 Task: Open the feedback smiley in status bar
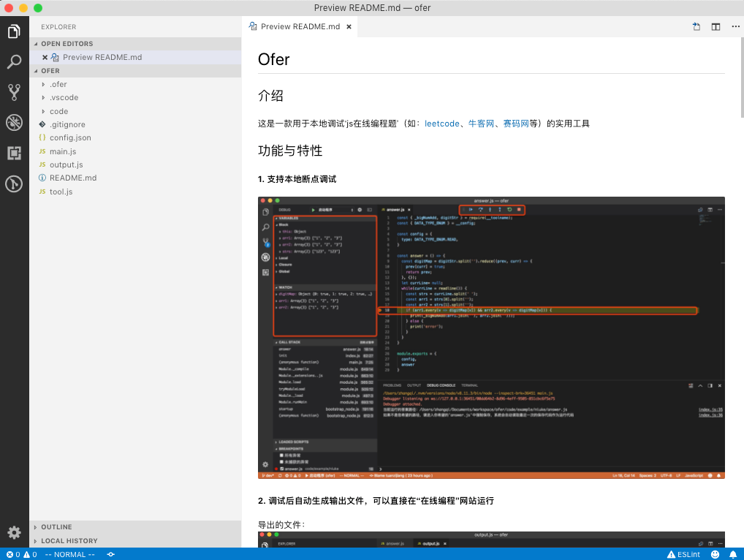(715, 554)
